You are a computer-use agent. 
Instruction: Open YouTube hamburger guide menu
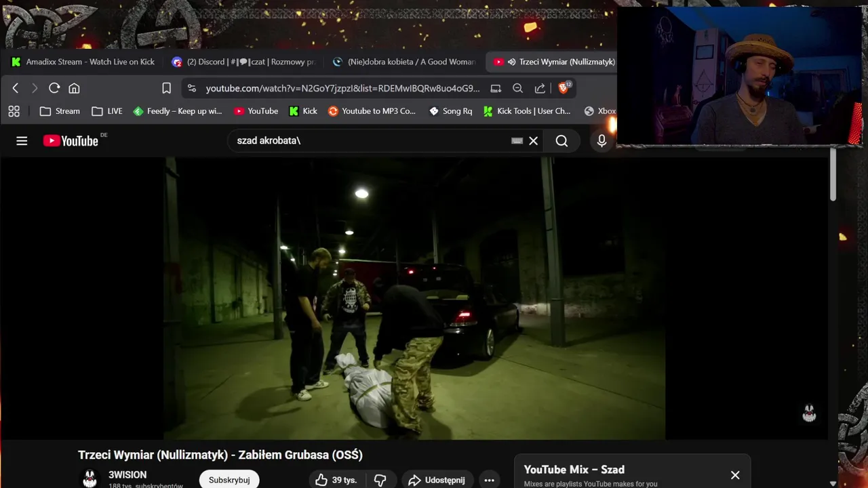point(22,141)
